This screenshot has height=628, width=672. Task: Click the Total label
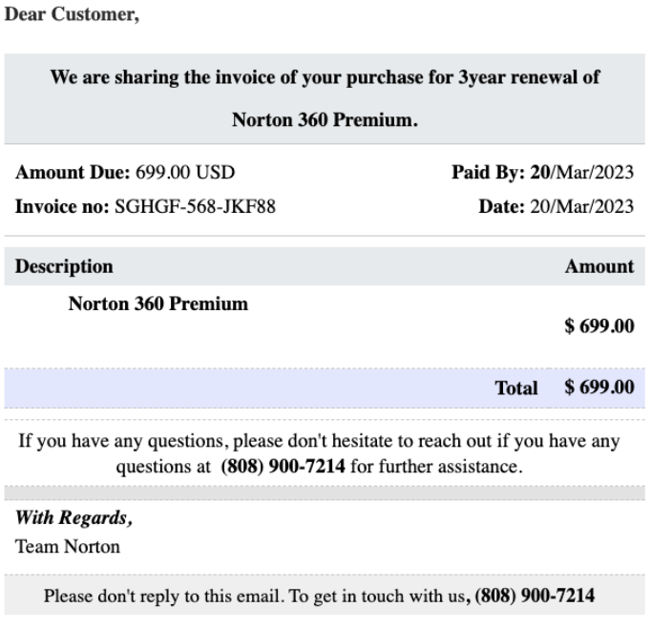(x=516, y=388)
